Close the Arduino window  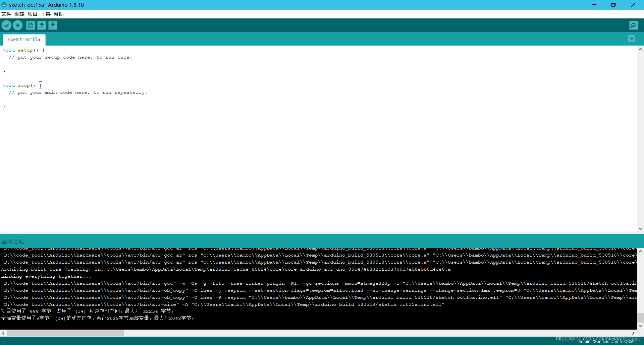pyautogui.click(x=633, y=5)
